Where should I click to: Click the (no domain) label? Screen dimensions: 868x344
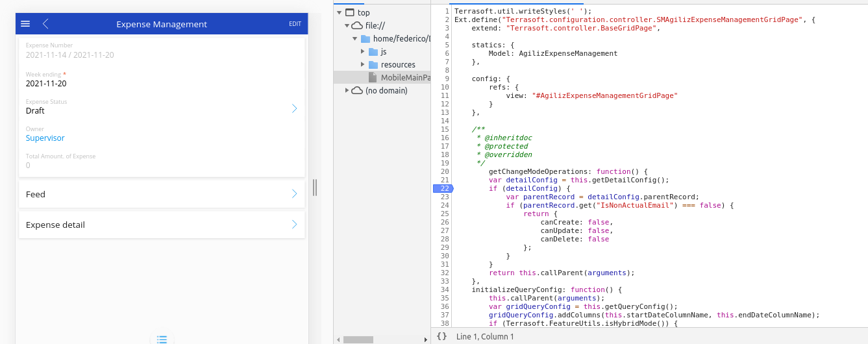coord(386,90)
